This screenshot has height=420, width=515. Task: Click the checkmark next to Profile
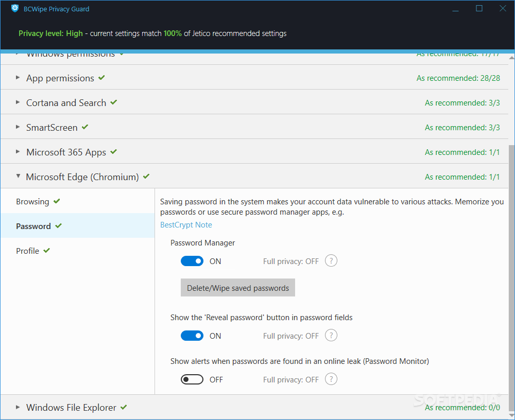[47, 250]
